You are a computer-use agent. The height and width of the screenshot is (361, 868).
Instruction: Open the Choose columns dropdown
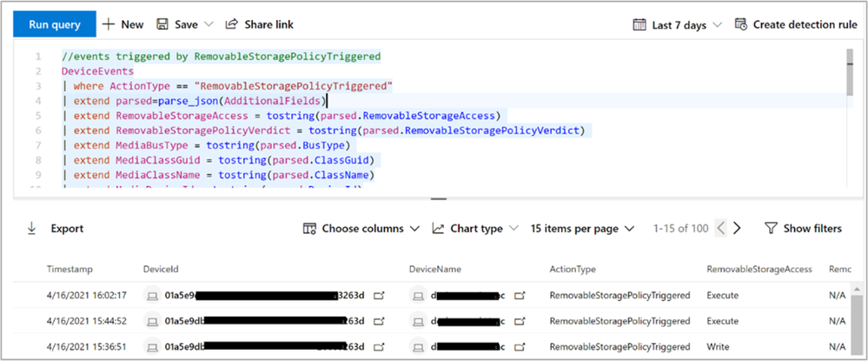click(361, 229)
